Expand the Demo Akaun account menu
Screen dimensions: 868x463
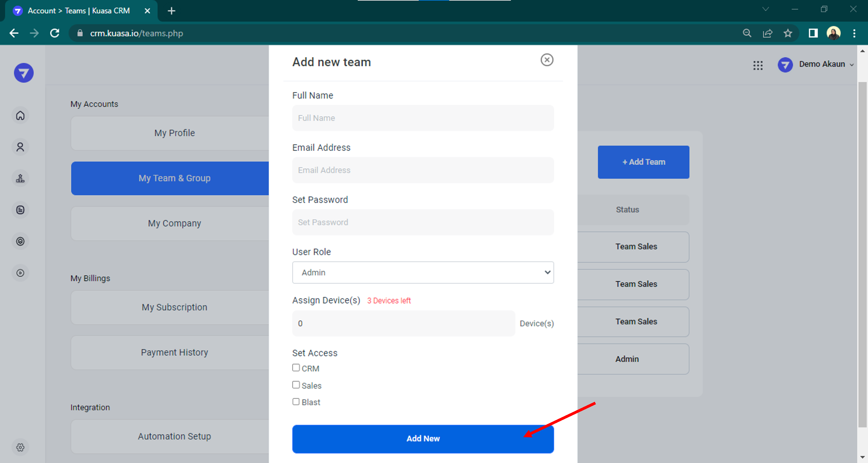point(822,64)
